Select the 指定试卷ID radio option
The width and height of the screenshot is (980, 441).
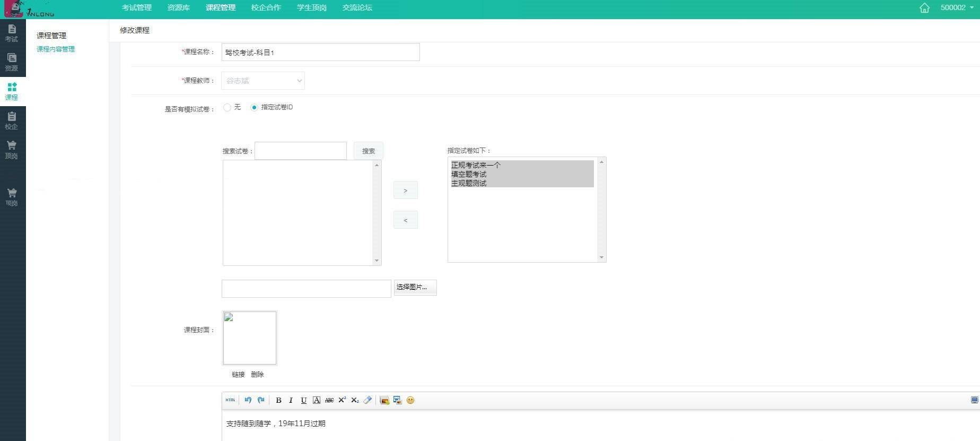click(254, 107)
